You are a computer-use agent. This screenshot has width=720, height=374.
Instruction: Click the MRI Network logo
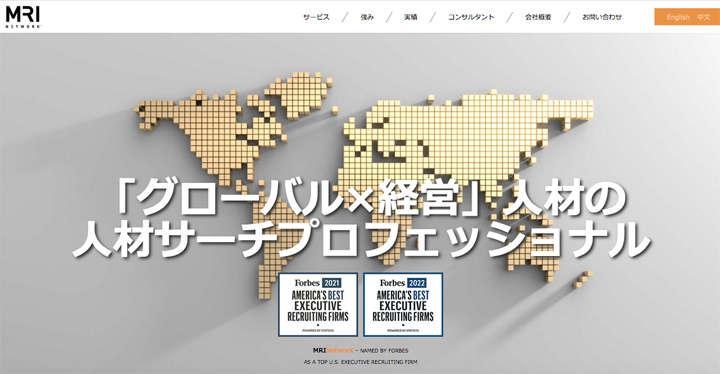click(23, 17)
